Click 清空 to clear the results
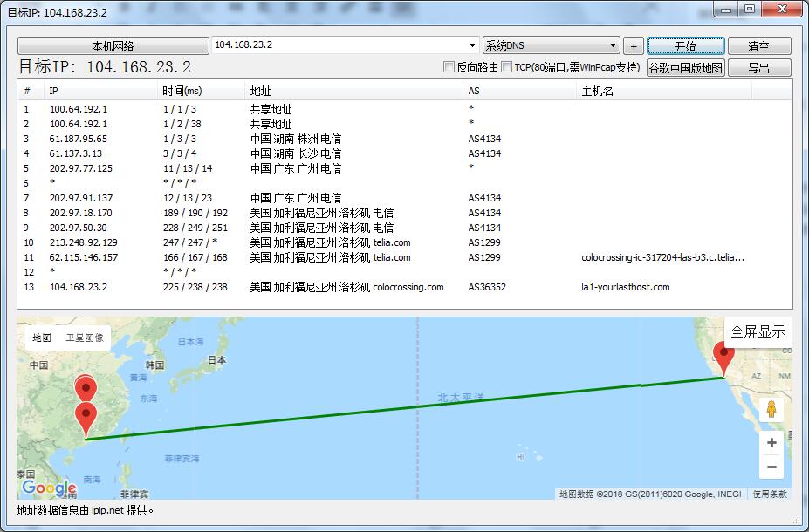The image size is (809, 532). [758, 44]
